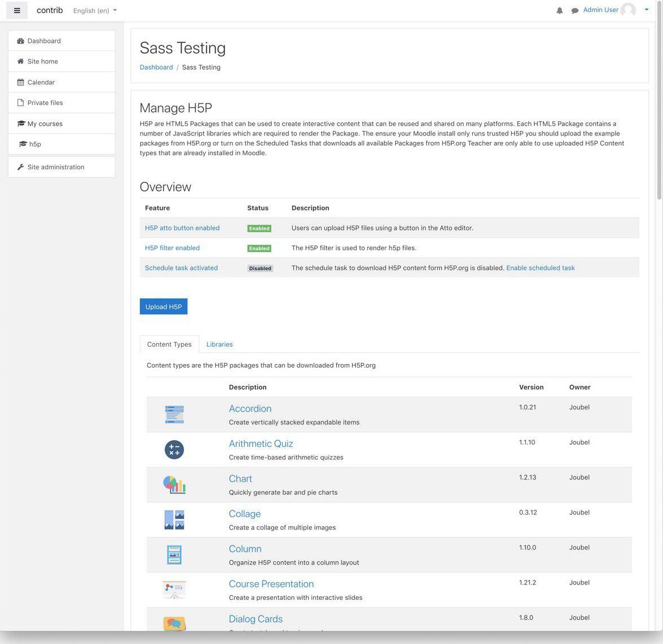Open the Column content type link

245,549
